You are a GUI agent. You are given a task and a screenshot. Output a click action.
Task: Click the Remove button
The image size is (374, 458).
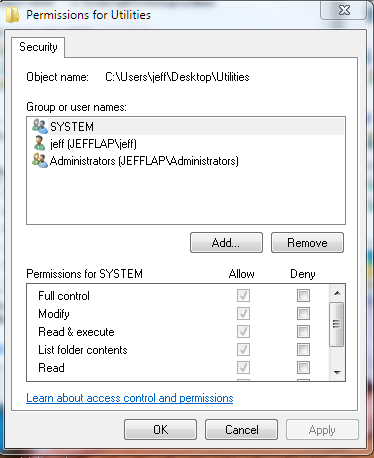coord(307,243)
